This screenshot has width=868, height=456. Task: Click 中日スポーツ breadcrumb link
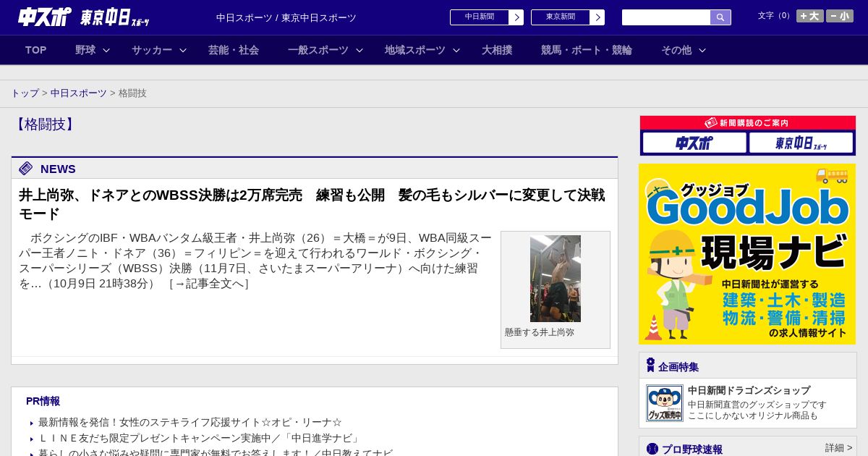(79, 93)
